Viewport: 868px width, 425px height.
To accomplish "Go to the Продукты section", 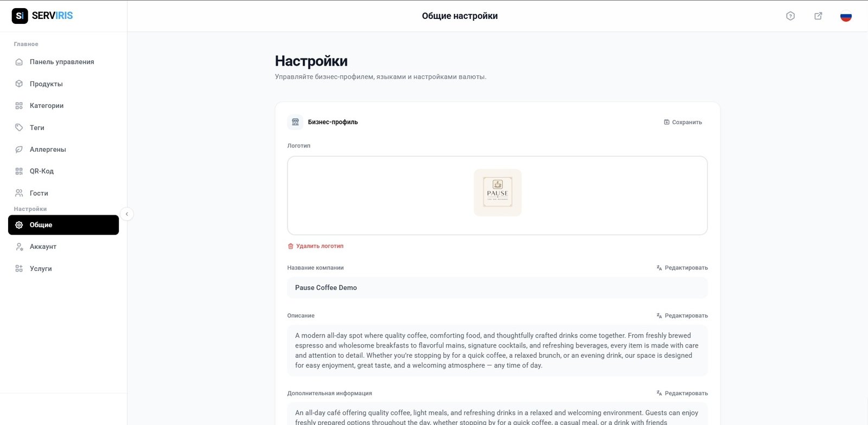I will [46, 84].
